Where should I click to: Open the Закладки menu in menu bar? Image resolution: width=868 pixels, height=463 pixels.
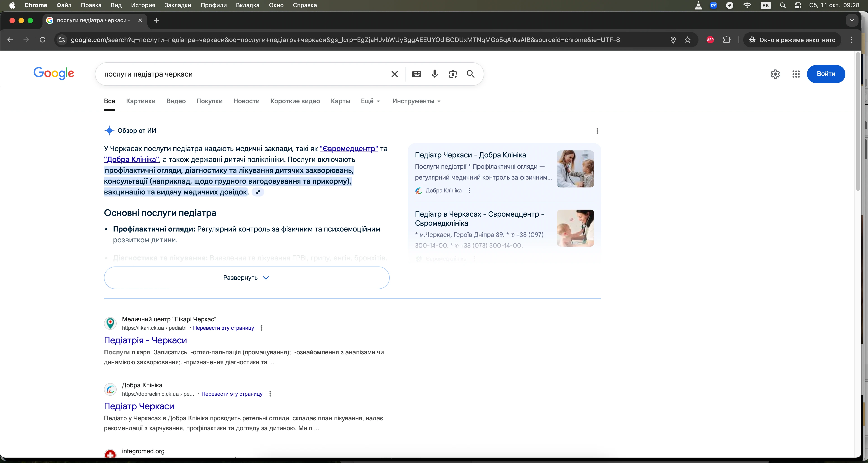click(x=178, y=5)
